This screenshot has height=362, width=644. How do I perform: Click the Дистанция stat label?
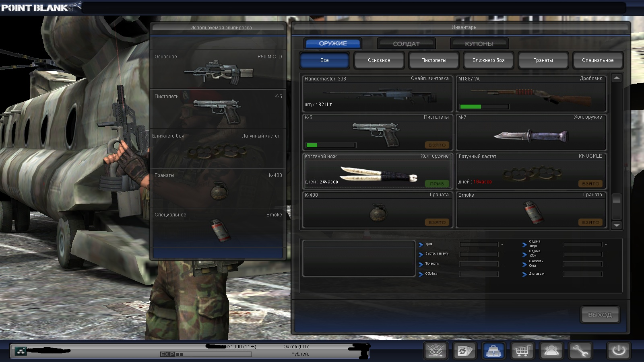coord(537,274)
